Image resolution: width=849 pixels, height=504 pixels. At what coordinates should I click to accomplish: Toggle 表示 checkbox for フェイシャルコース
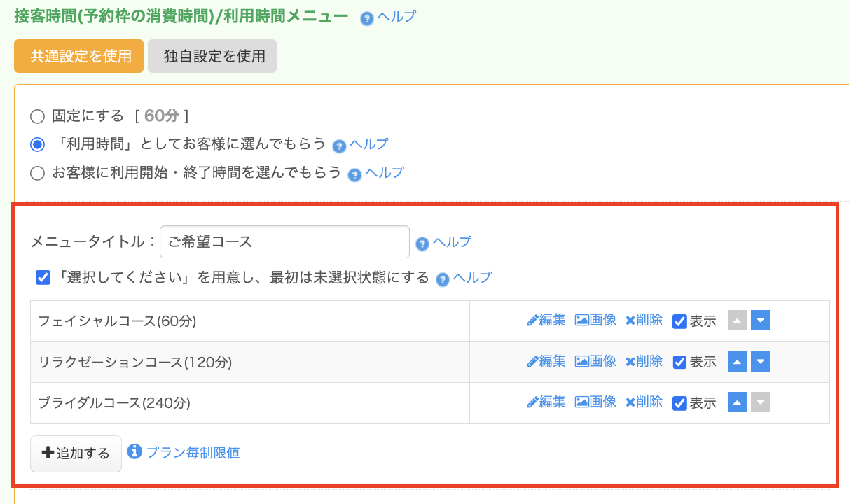679,321
